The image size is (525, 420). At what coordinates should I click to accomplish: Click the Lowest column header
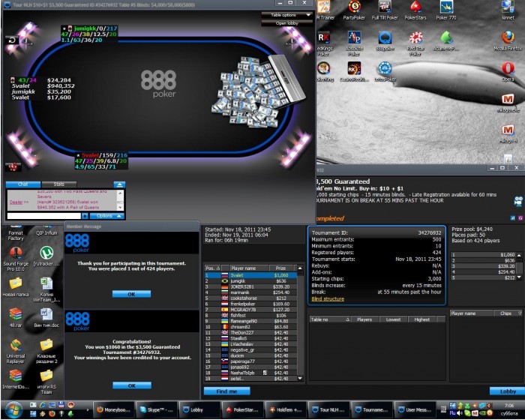point(394,319)
